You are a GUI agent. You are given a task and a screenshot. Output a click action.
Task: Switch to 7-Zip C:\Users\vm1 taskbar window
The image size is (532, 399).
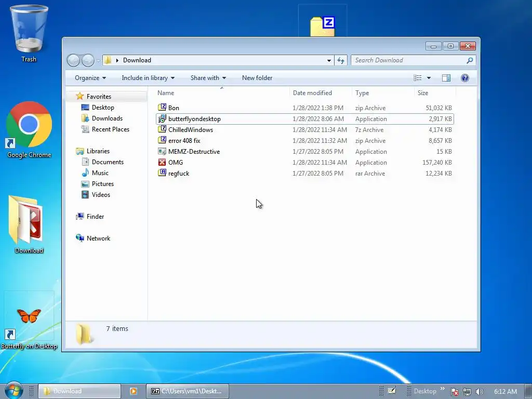(188, 391)
